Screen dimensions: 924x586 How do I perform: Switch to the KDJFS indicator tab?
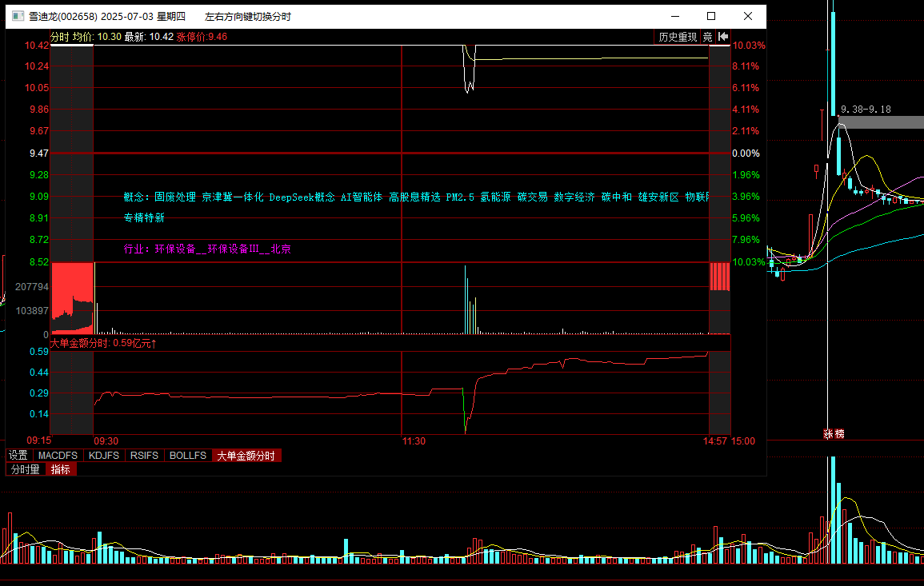click(104, 455)
